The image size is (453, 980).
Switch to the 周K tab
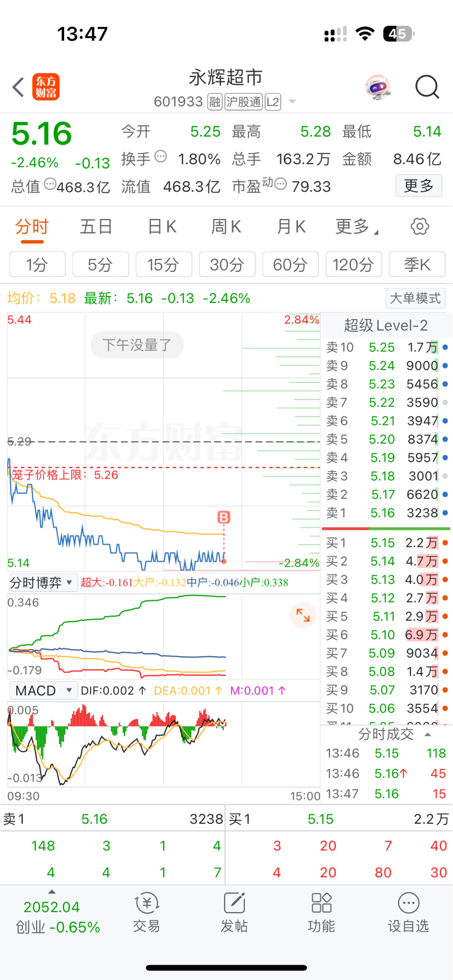(x=226, y=227)
